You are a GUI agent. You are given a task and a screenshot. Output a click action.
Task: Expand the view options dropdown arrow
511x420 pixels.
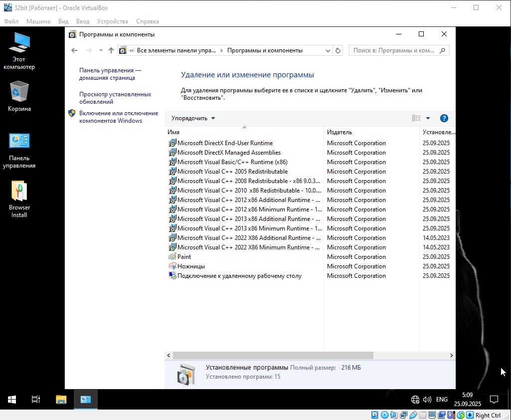[428, 118]
